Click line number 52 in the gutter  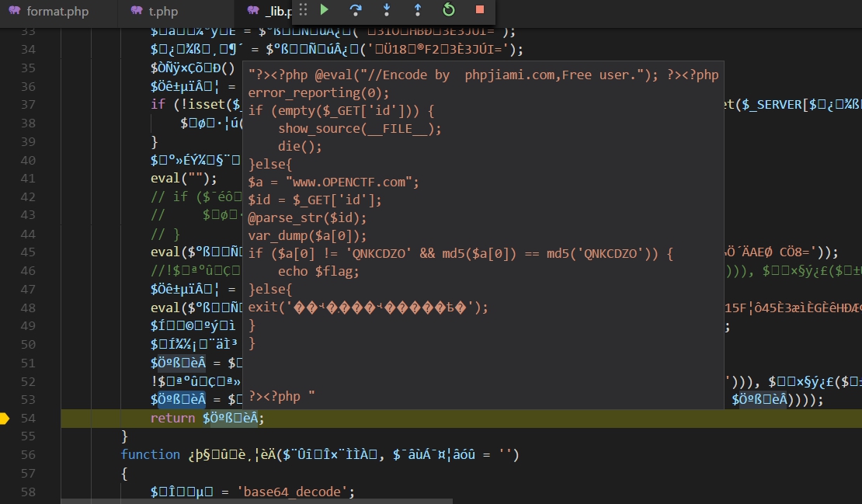coord(28,381)
